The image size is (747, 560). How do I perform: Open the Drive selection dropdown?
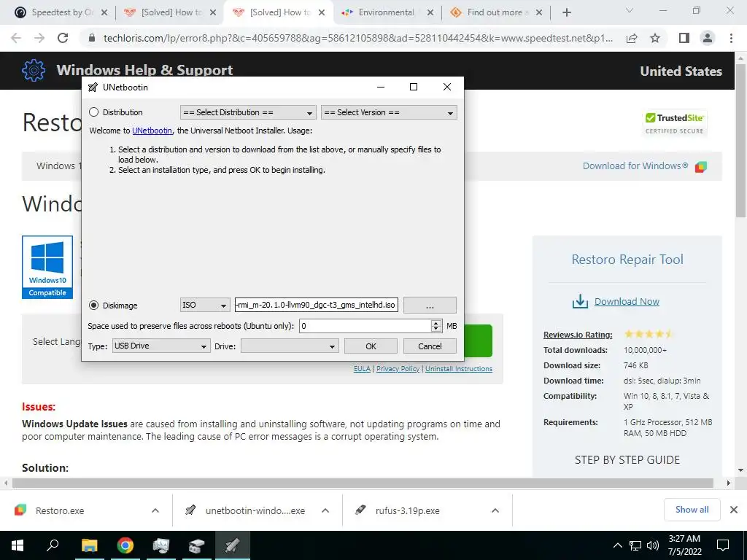(x=290, y=346)
